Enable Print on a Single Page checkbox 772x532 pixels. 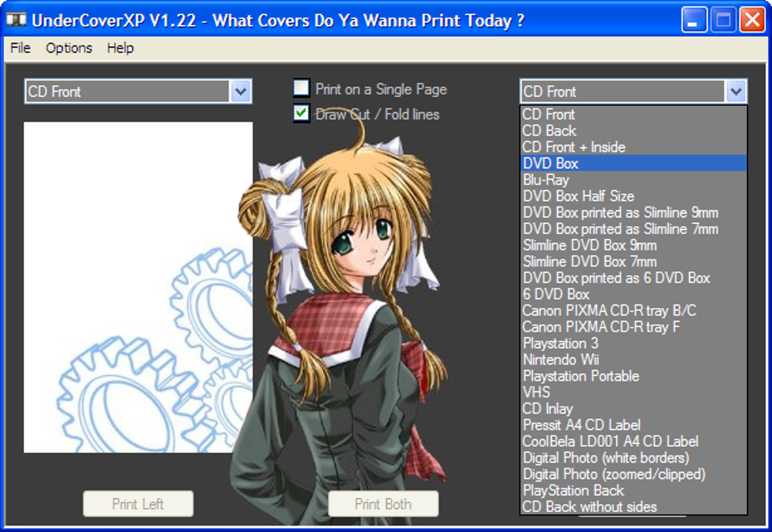point(302,89)
